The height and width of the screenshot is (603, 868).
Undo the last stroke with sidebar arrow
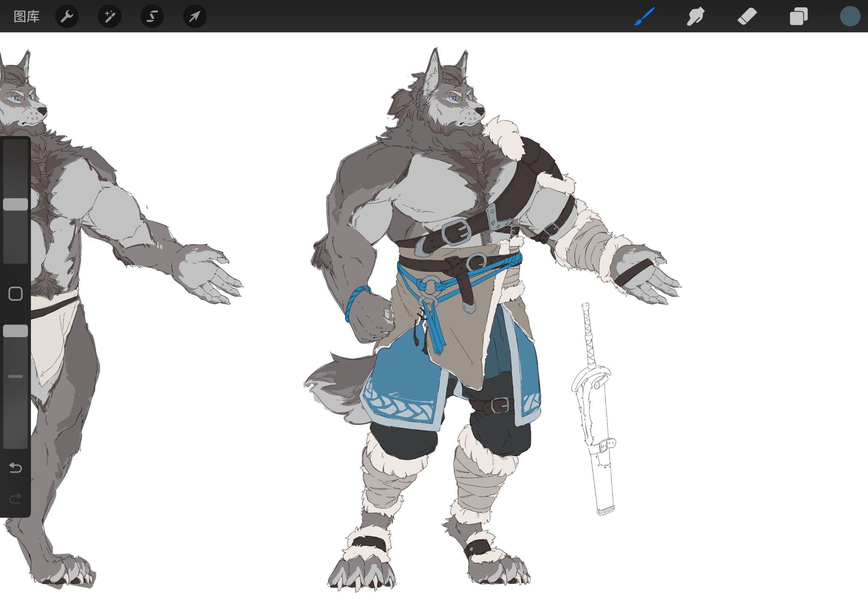point(16,468)
